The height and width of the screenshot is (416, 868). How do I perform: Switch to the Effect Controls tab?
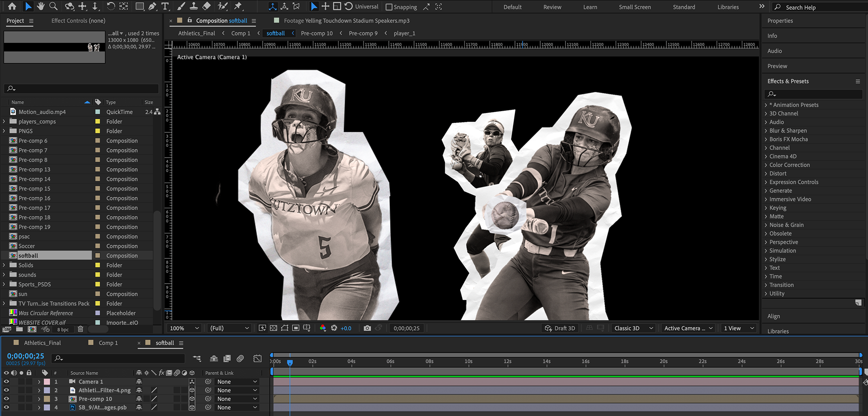[78, 21]
